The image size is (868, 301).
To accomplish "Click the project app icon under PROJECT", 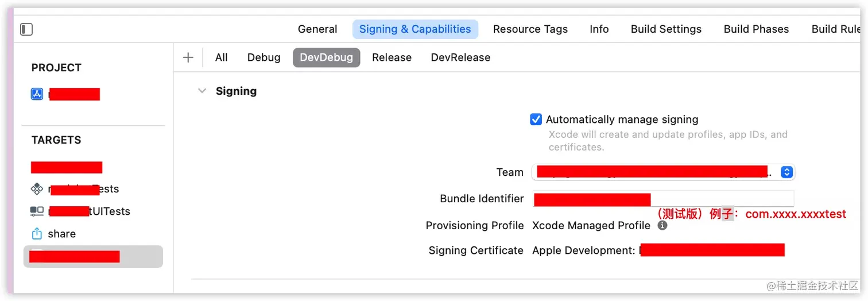I will tap(37, 94).
